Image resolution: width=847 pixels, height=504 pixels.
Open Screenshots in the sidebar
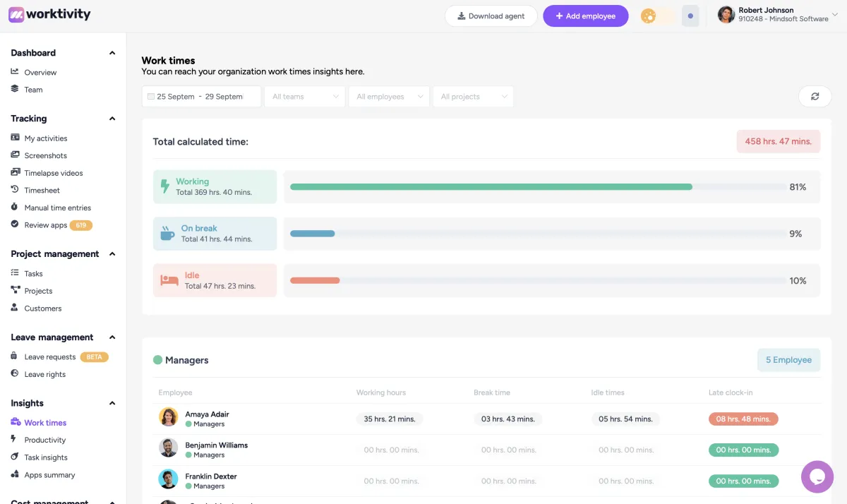pos(45,155)
